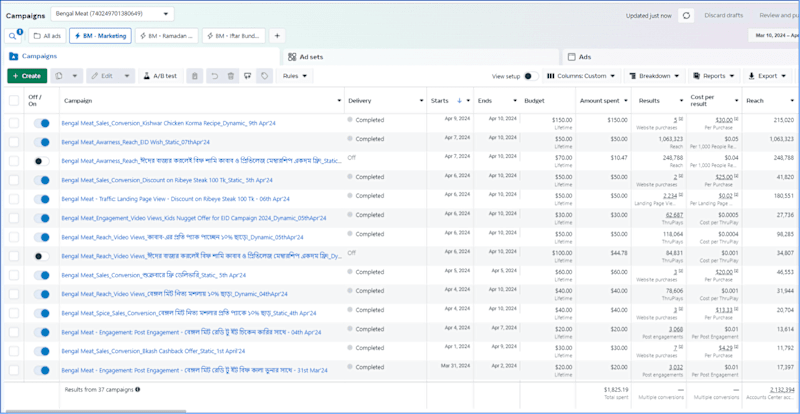Toggle the Kishwar Chicken Korma campaign switch
Image resolution: width=800 pixels, height=414 pixels.
pos(41,123)
